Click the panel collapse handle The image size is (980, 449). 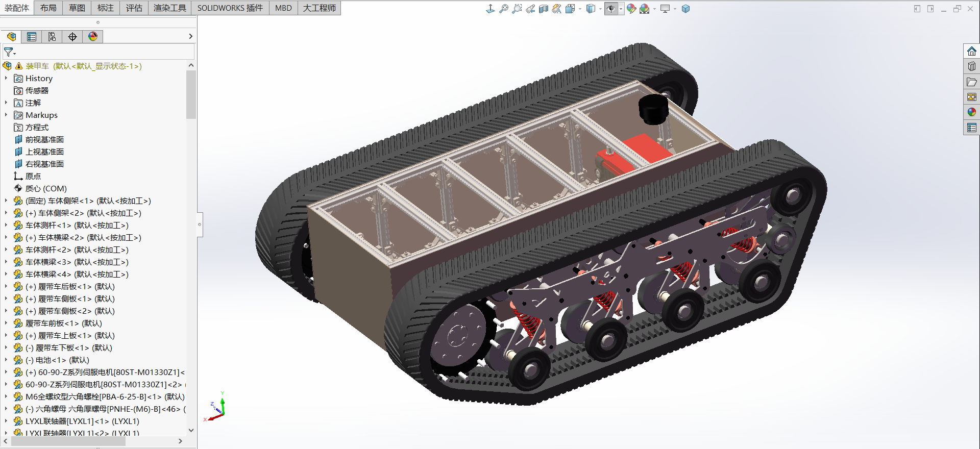(200, 224)
